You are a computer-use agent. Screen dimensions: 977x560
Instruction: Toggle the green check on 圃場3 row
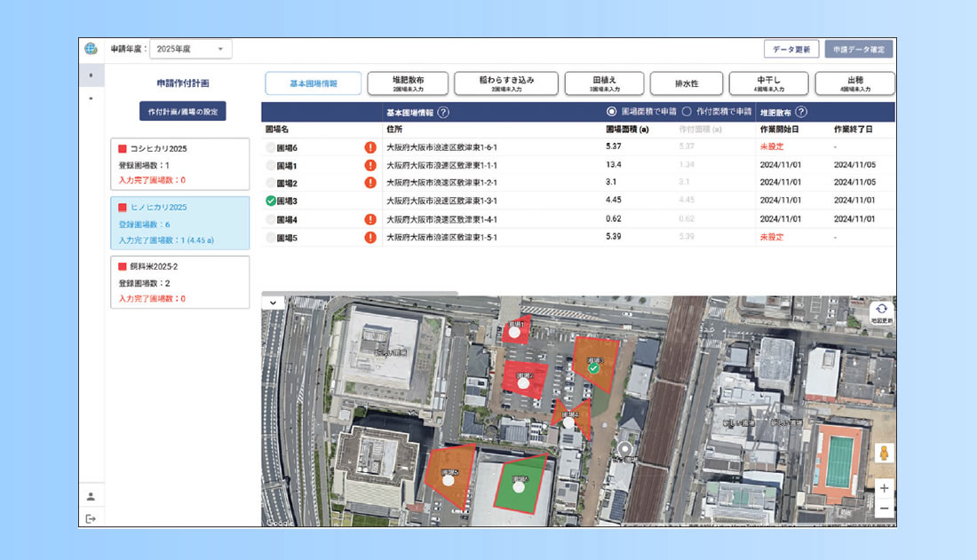pyautogui.click(x=270, y=201)
